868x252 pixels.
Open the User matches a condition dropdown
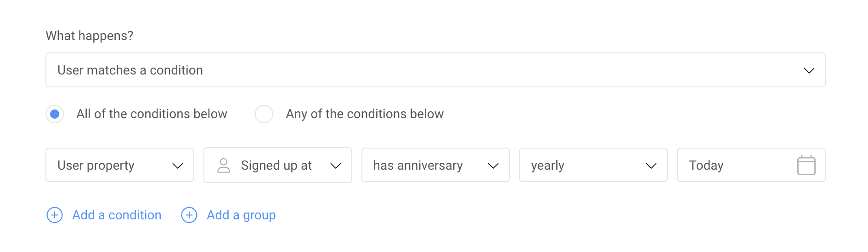[x=435, y=70]
